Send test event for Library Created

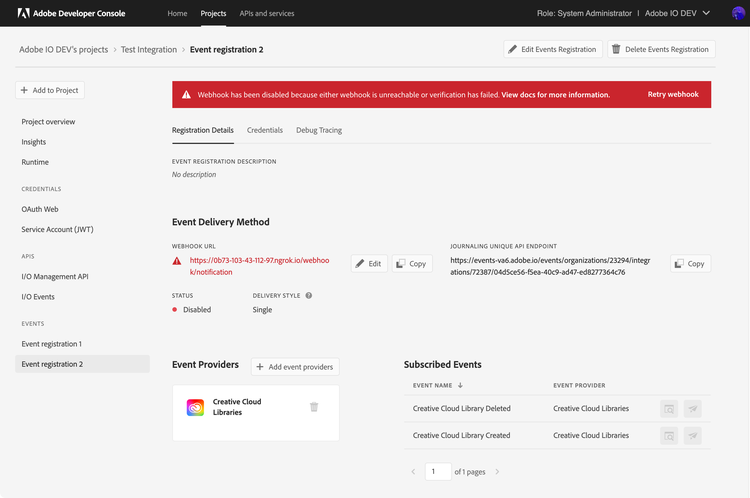pyautogui.click(x=692, y=435)
